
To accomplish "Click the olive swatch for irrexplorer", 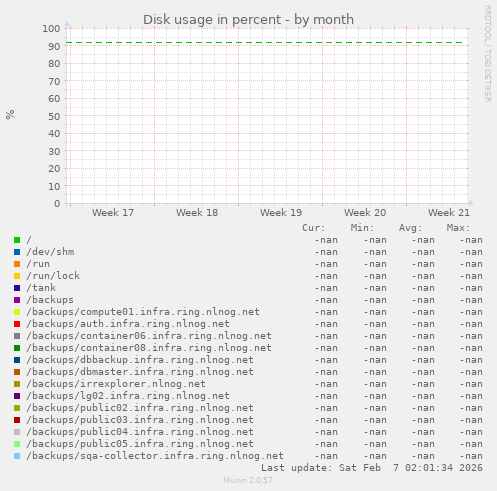I will click(17, 384).
